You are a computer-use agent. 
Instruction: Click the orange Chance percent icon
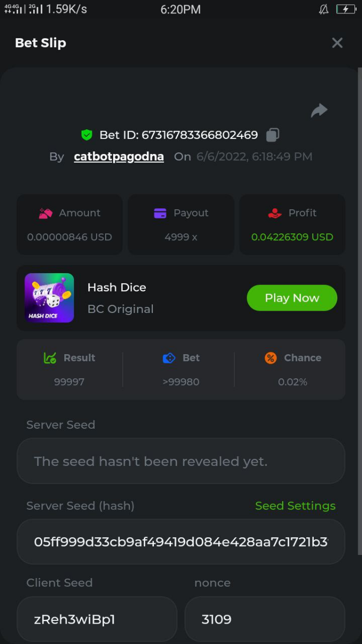tap(271, 358)
